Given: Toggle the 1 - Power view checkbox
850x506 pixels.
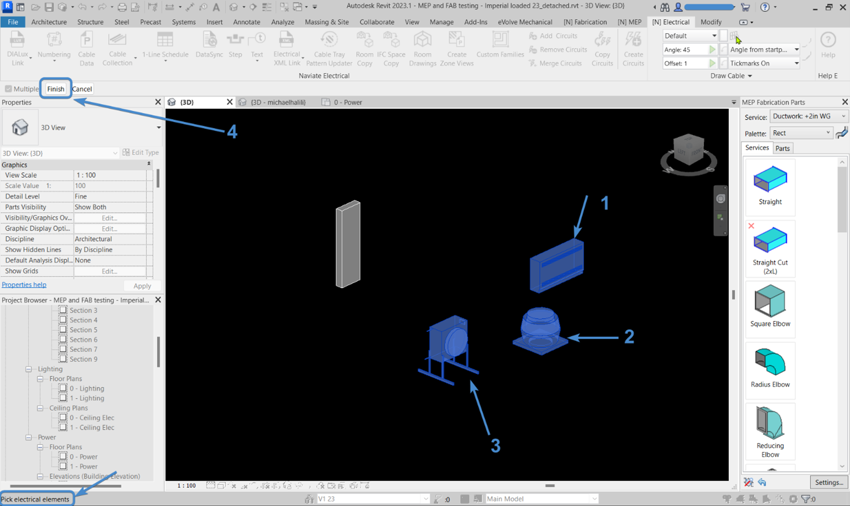Looking at the screenshot, I should [63, 466].
